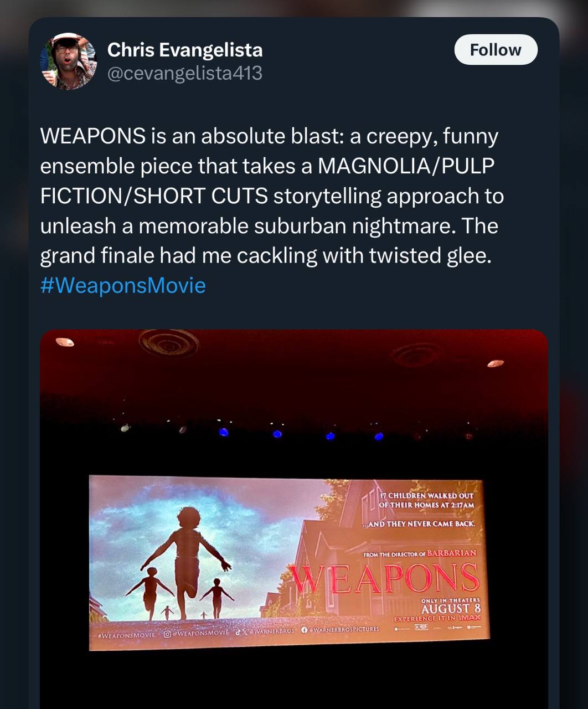This screenshot has width=588, height=709.
Task: Tap the #WEAPONSMOVIE text on the poster
Action: (126, 635)
